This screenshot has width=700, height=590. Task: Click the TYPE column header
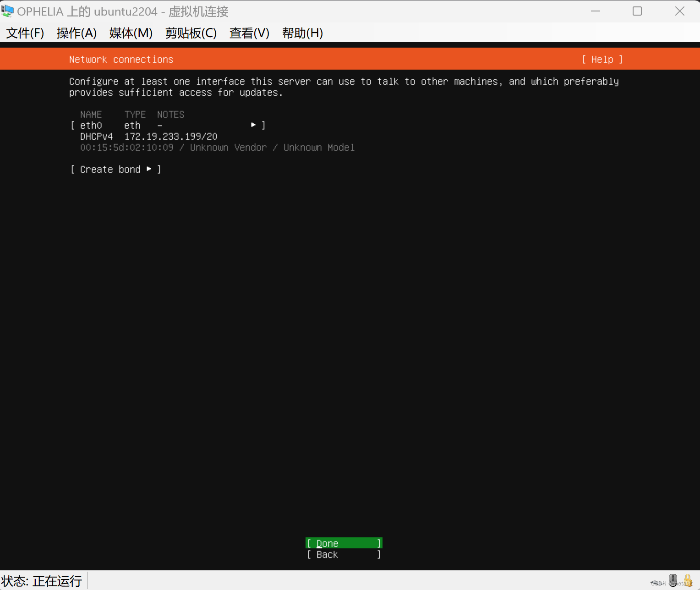click(135, 115)
